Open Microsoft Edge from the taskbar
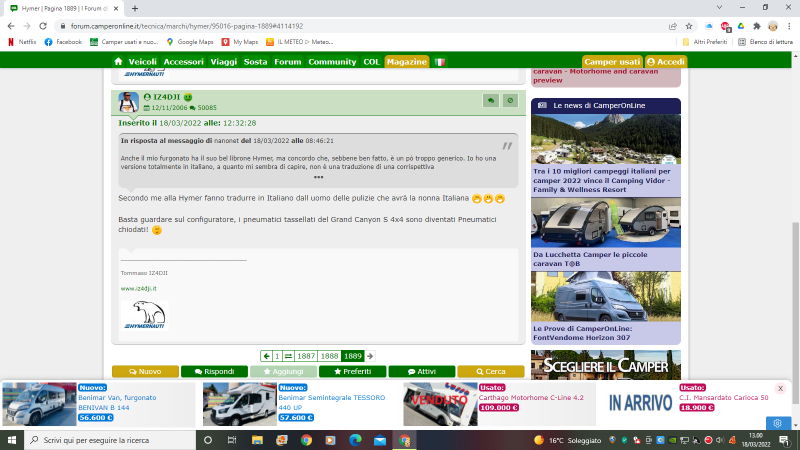Screen dimensions: 800x450 355,440
